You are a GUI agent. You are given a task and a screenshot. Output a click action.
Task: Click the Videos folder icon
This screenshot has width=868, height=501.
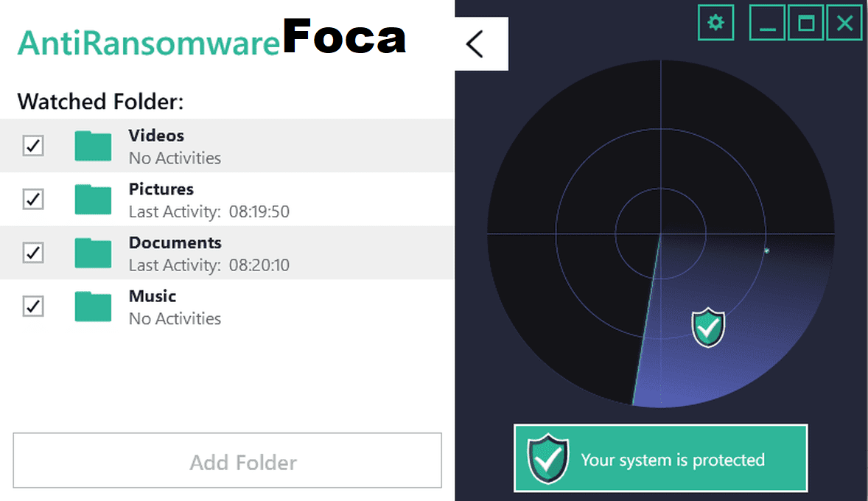(93, 146)
